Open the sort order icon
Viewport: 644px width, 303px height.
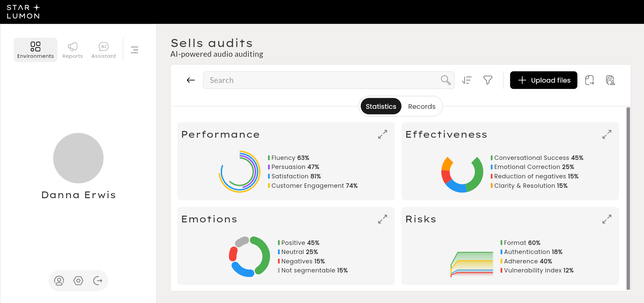tap(467, 80)
